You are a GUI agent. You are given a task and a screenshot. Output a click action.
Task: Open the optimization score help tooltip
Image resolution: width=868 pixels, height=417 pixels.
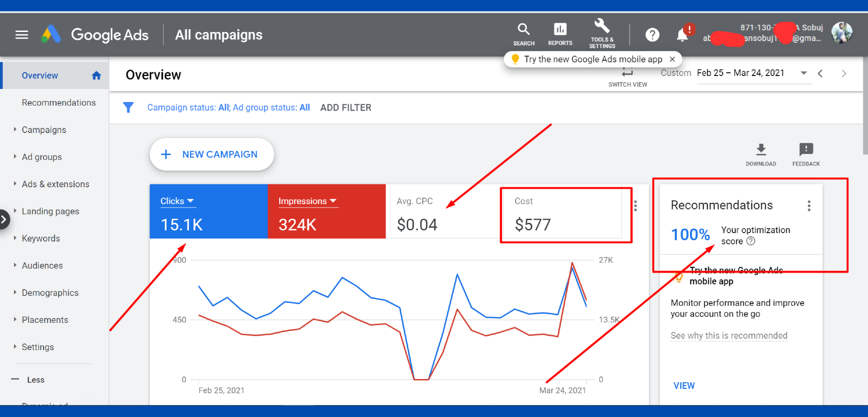tap(750, 241)
